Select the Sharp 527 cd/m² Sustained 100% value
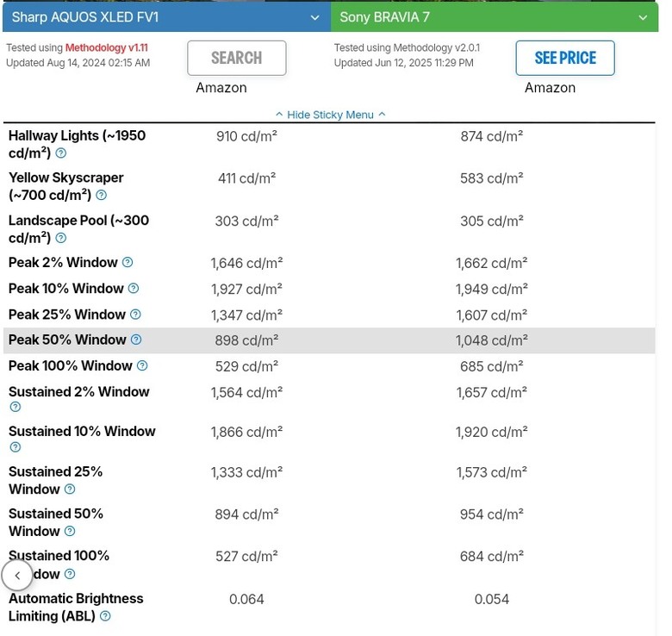Screen dimensions: 672x636 click(246, 557)
